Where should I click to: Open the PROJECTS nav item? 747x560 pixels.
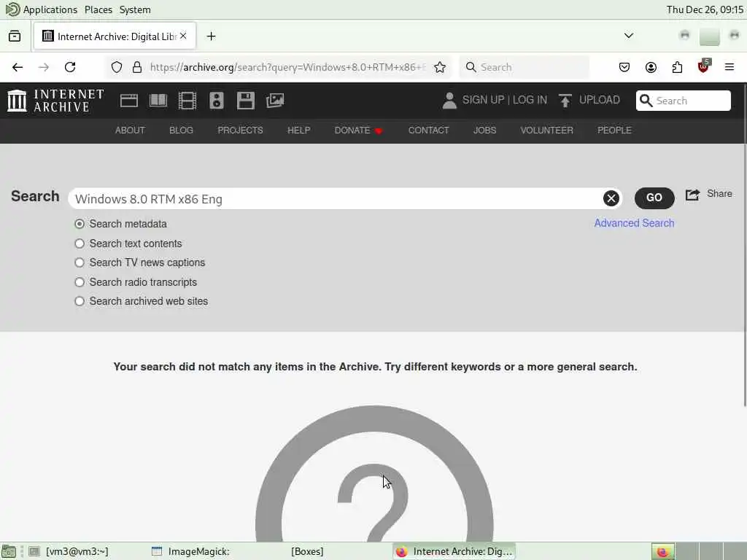pos(240,130)
